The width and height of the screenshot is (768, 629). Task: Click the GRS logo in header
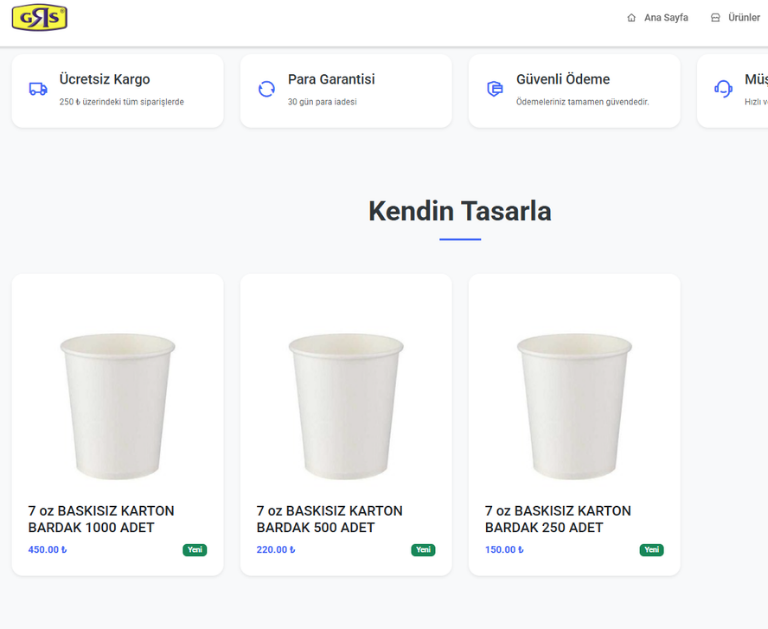[x=40, y=18]
